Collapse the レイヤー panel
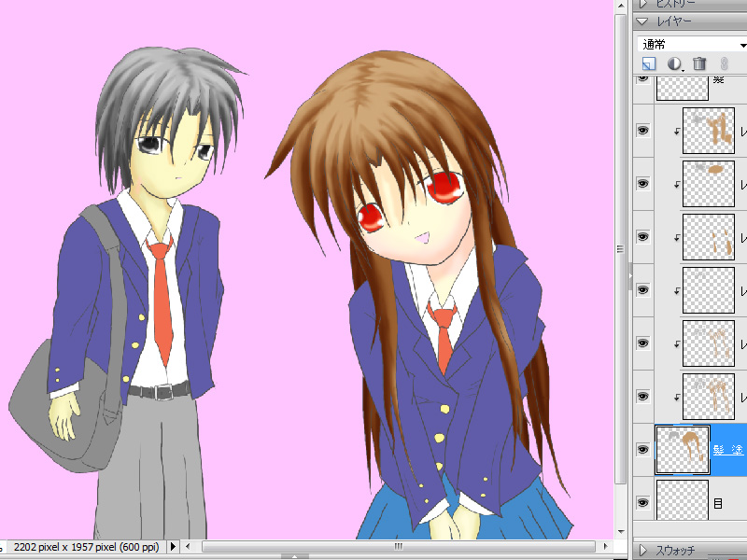 pos(642,21)
